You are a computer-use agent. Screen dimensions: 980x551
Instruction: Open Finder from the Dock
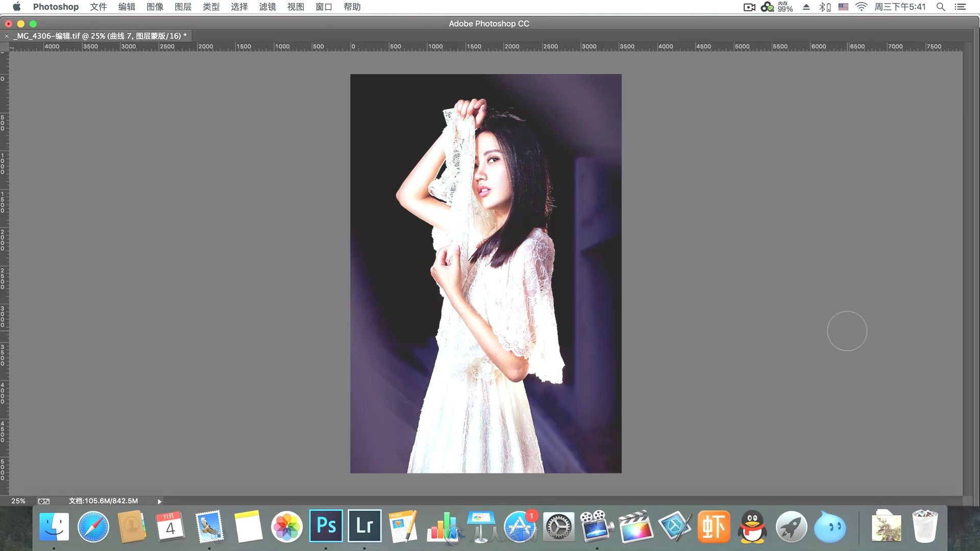pyautogui.click(x=54, y=527)
